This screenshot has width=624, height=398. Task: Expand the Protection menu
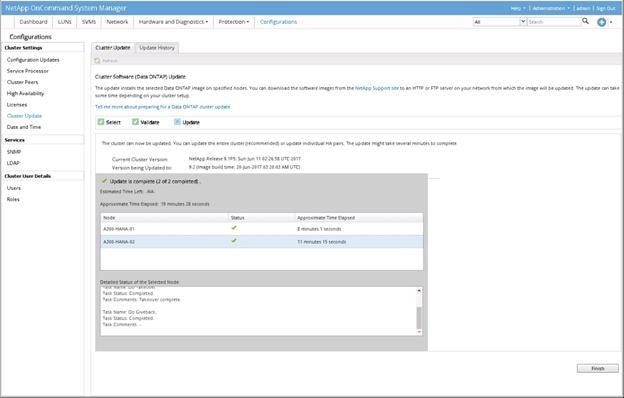coord(234,22)
